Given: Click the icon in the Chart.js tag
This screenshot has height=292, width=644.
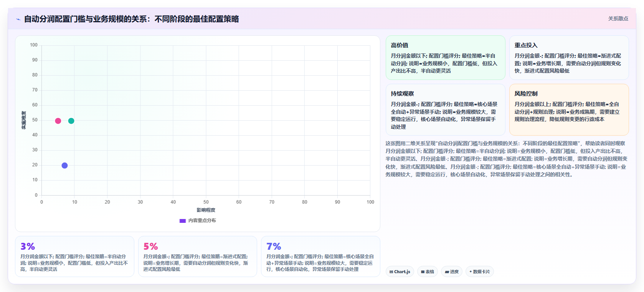Looking at the screenshot, I should tap(391, 272).
